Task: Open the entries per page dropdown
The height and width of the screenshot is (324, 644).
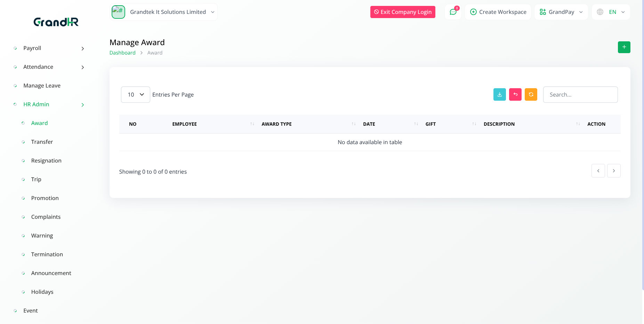Action: (x=135, y=95)
